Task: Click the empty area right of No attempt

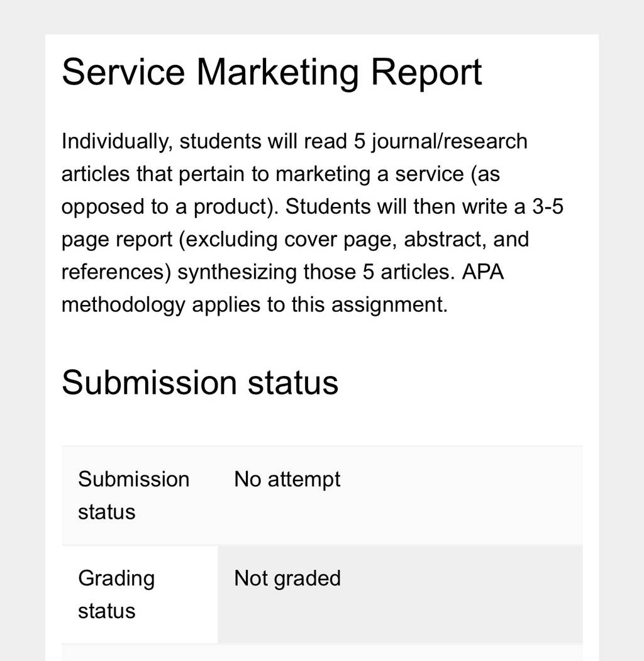Action: (462, 496)
